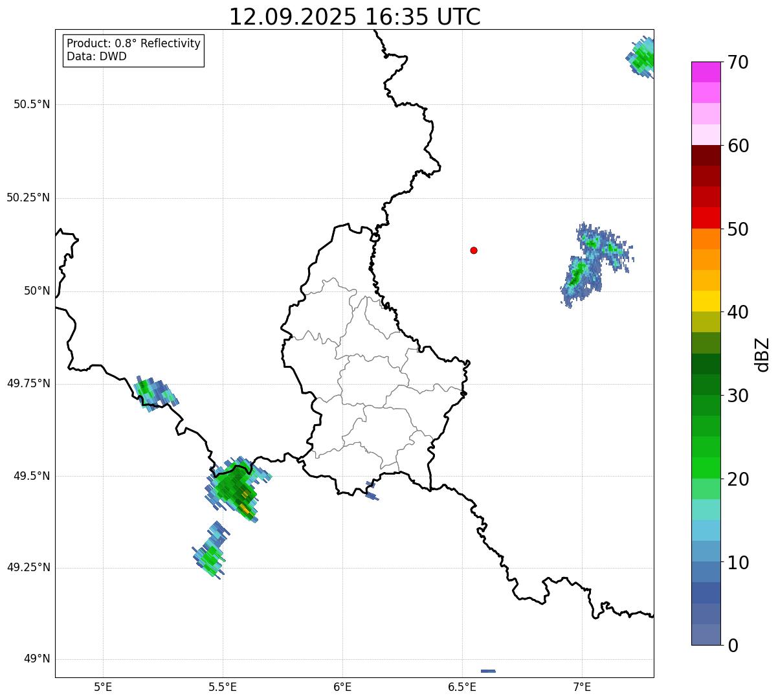
Task: Click the 6°E longitude tick label
Action: click(x=342, y=686)
